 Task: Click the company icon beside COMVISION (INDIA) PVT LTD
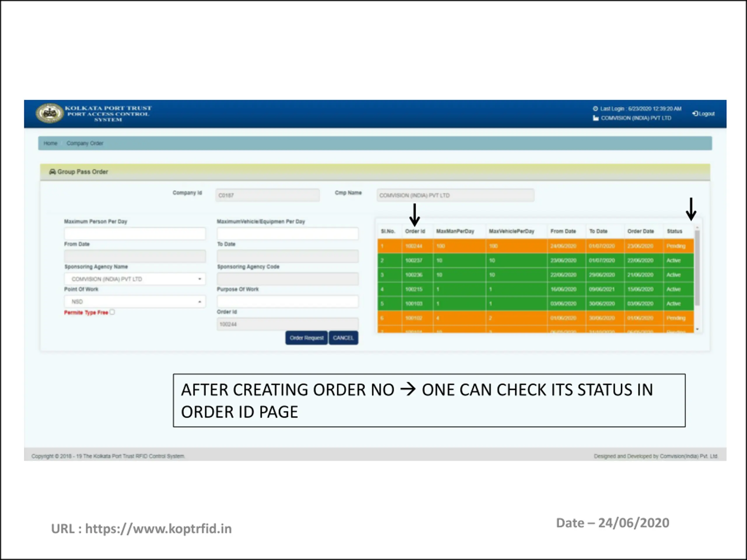(595, 118)
